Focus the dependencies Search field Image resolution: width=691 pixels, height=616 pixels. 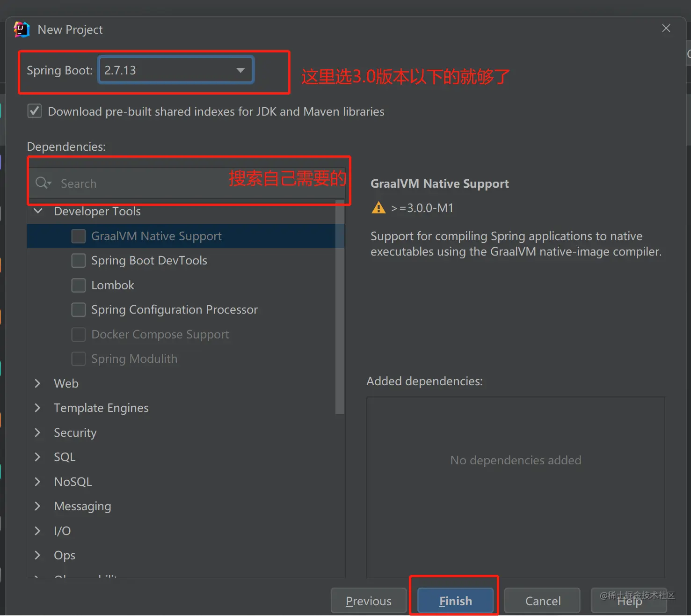tap(187, 183)
